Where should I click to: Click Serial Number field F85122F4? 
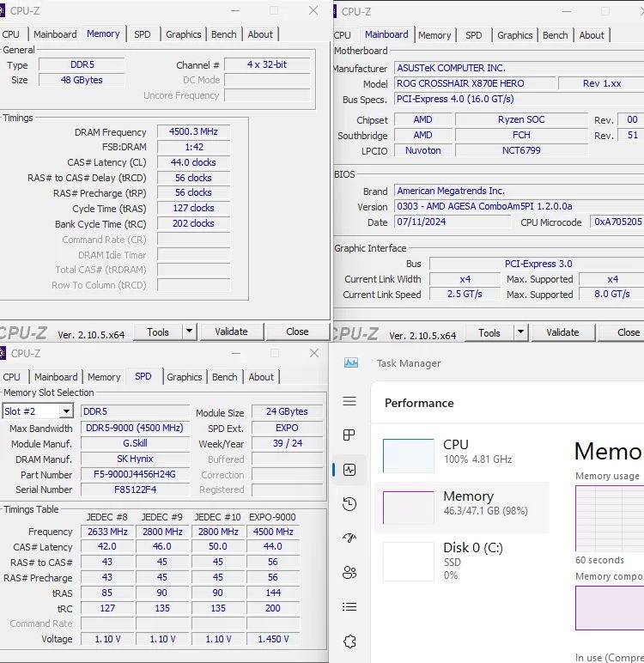point(135,490)
